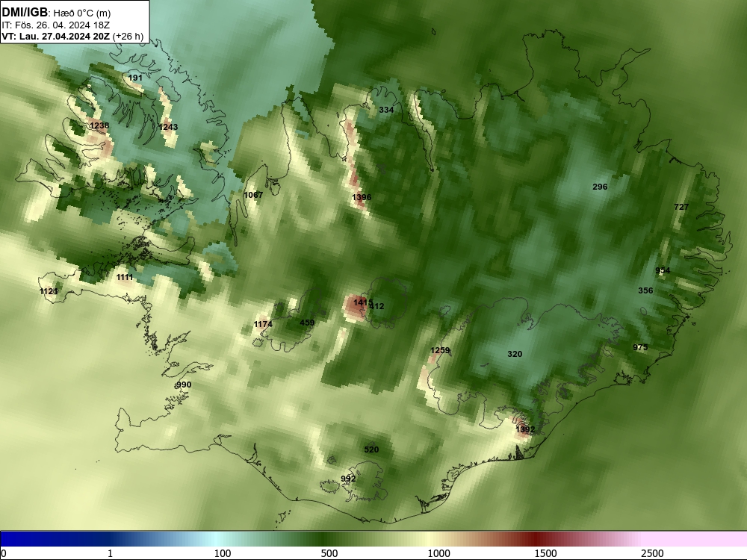Select the valid time line "VT: Lau. 27.04.2024 20Z"
747x560 pixels.
pos(55,36)
